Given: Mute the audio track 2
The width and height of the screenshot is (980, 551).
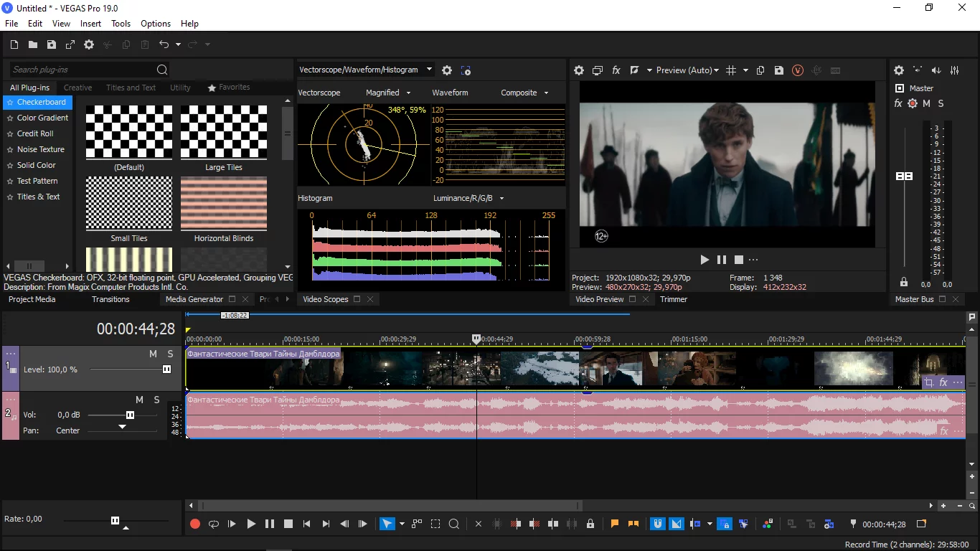Looking at the screenshot, I should point(140,400).
